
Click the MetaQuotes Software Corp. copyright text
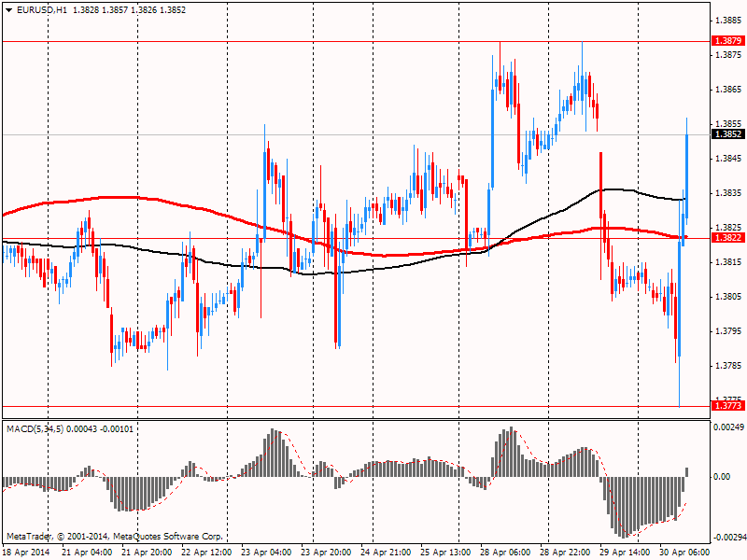[x=169, y=538]
